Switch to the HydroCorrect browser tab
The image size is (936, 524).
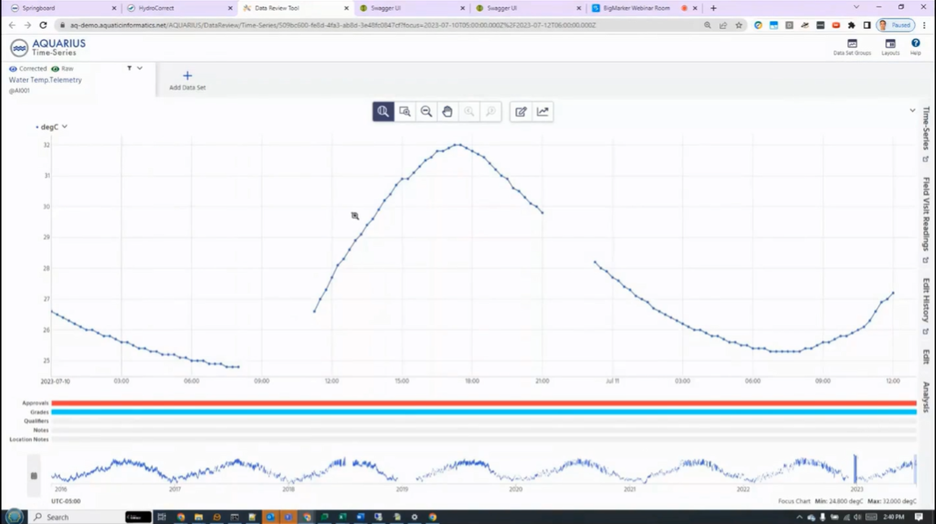[179, 8]
